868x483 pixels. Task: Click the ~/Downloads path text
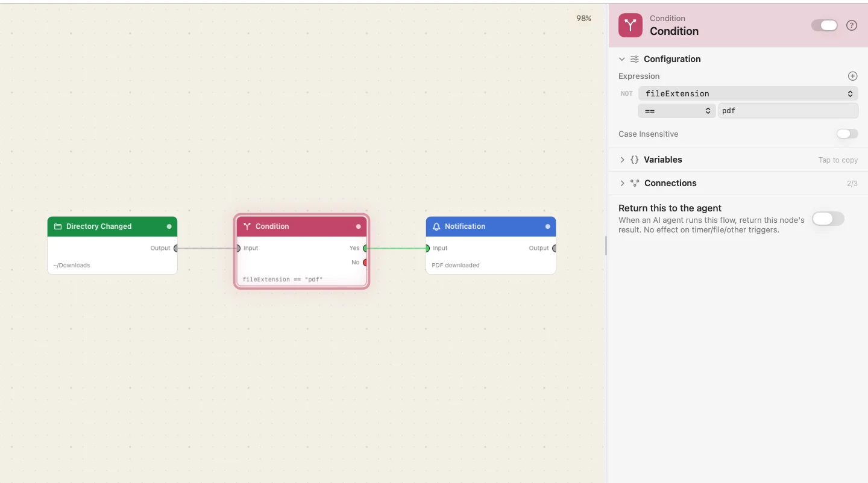click(71, 265)
